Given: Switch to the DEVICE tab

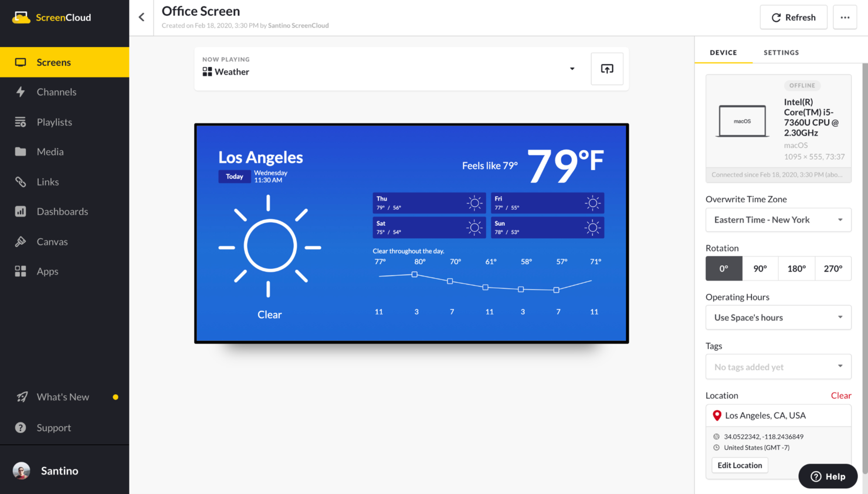Looking at the screenshot, I should tap(723, 52).
